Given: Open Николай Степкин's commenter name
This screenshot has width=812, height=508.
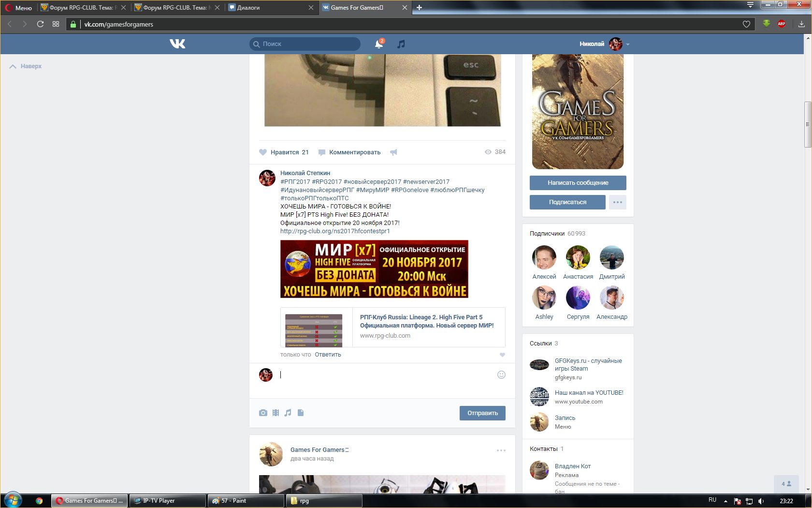Looking at the screenshot, I should (305, 173).
